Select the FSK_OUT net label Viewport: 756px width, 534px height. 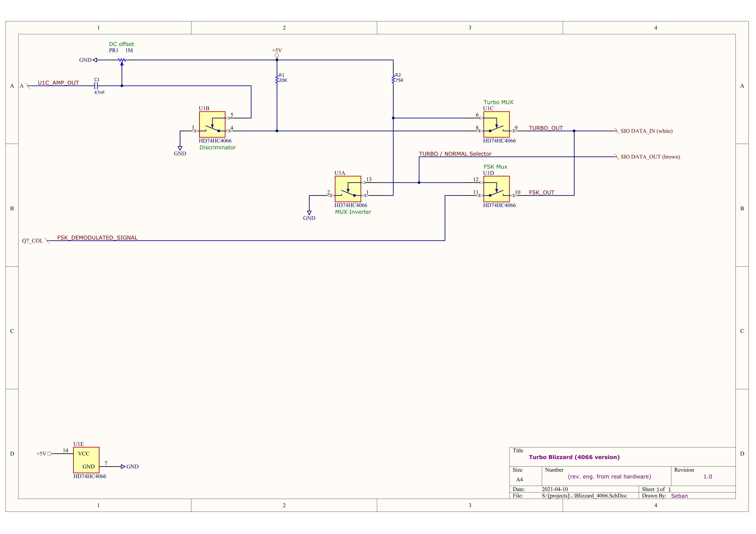(542, 193)
